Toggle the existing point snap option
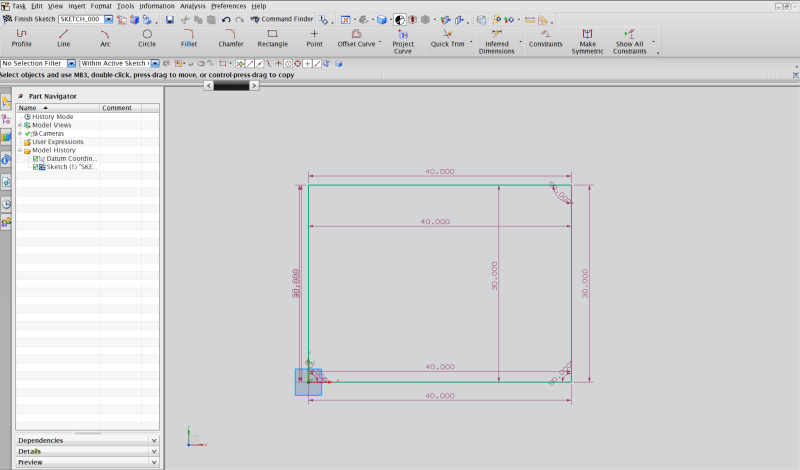Image resolution: width=800 pixels, height=470 pixels. click(308, 63)
